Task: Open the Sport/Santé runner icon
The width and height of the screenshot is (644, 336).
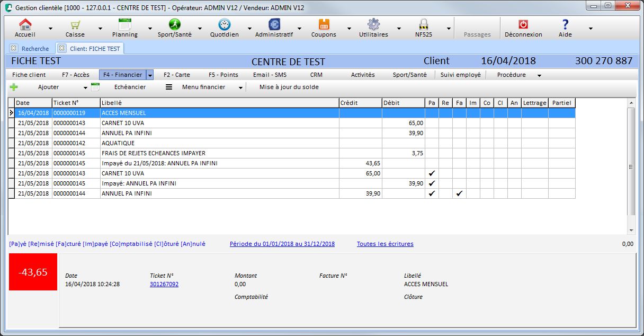Action: pyautogui.click(x=175, y=24)
